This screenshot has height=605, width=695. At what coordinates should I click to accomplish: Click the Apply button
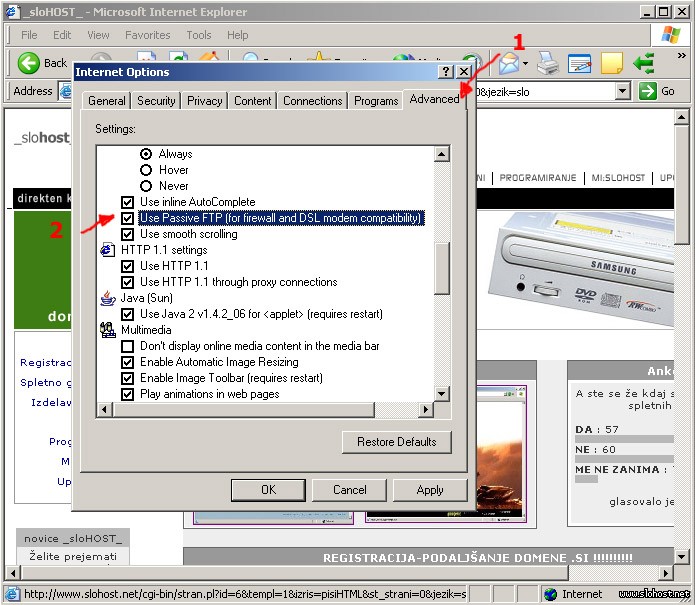pos(430,490)
